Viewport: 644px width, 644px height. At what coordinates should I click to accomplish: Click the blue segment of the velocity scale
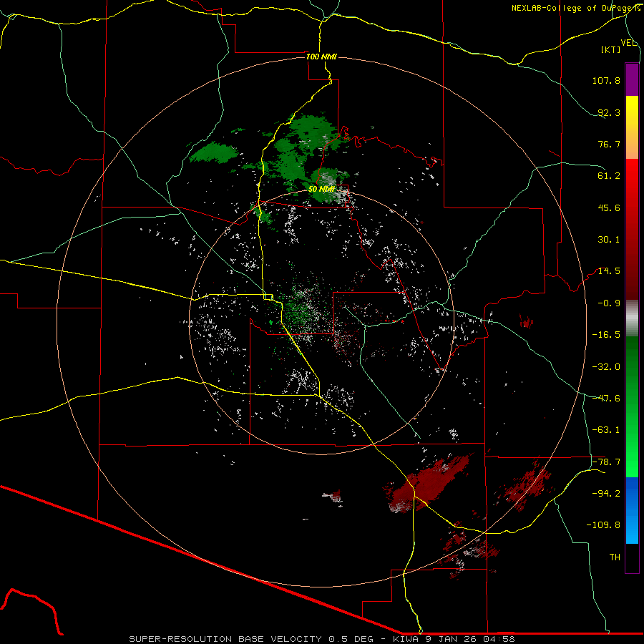click(632, 510)
